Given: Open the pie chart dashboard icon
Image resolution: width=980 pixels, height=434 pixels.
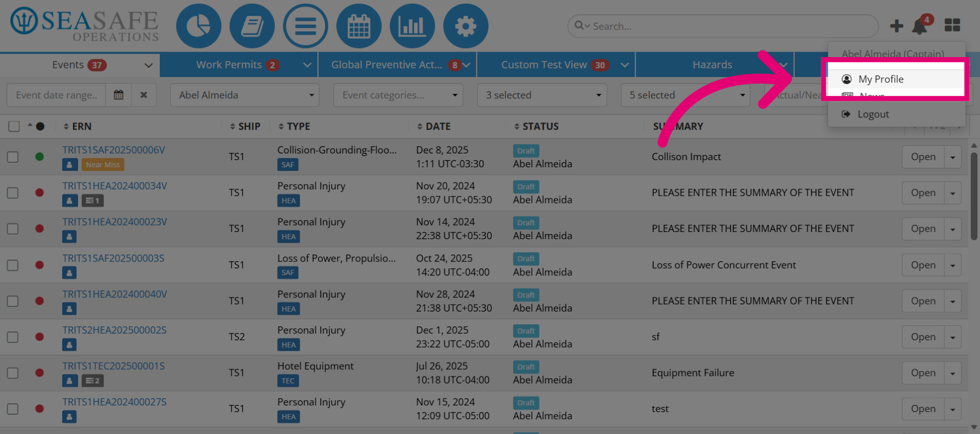Looking at the screenshot, I should pyautogui.click(x=199, y=26).
